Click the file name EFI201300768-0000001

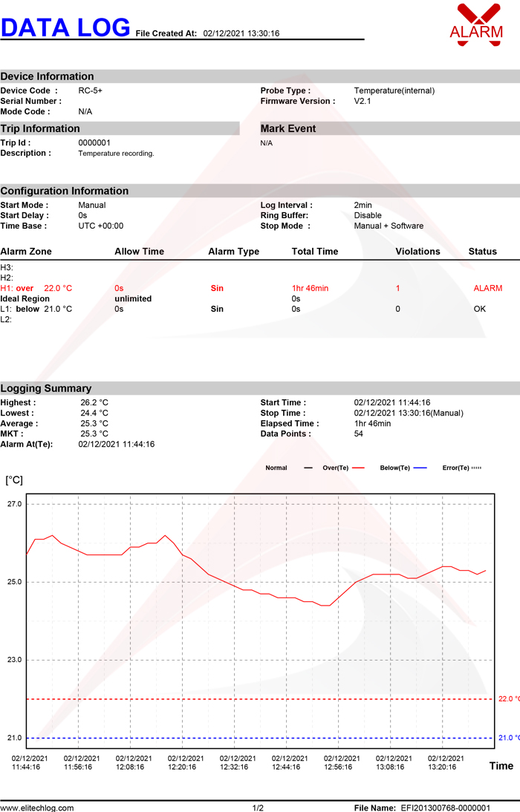tap(446, 808)
